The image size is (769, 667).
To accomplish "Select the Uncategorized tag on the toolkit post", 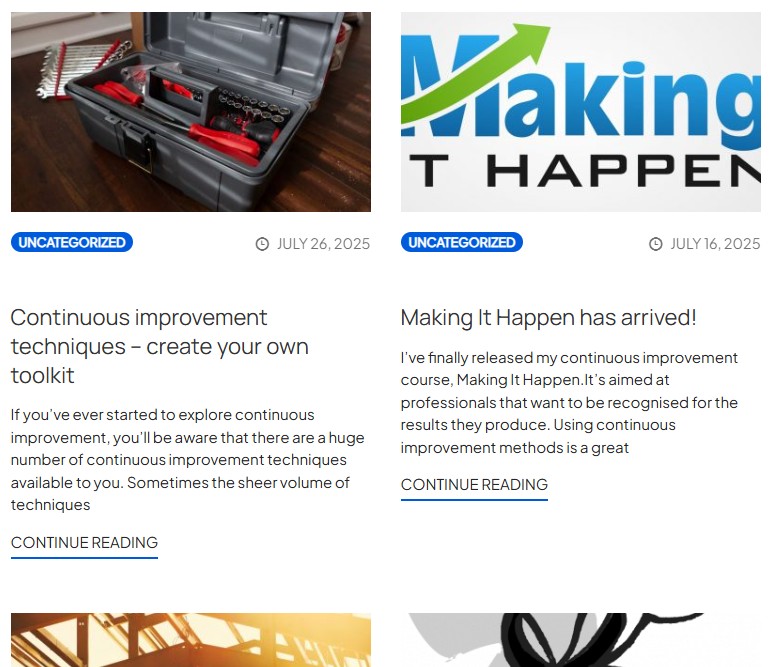I will 72,242.
